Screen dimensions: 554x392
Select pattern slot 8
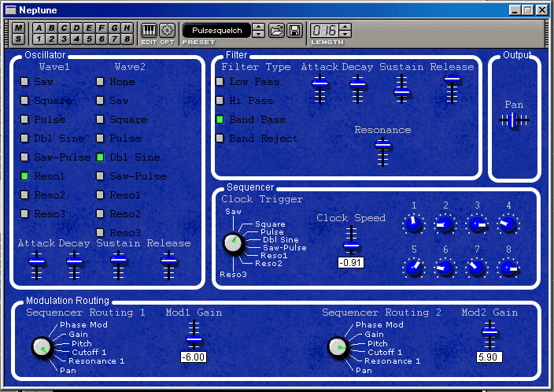pyautogui.click(x=127, y=39)
